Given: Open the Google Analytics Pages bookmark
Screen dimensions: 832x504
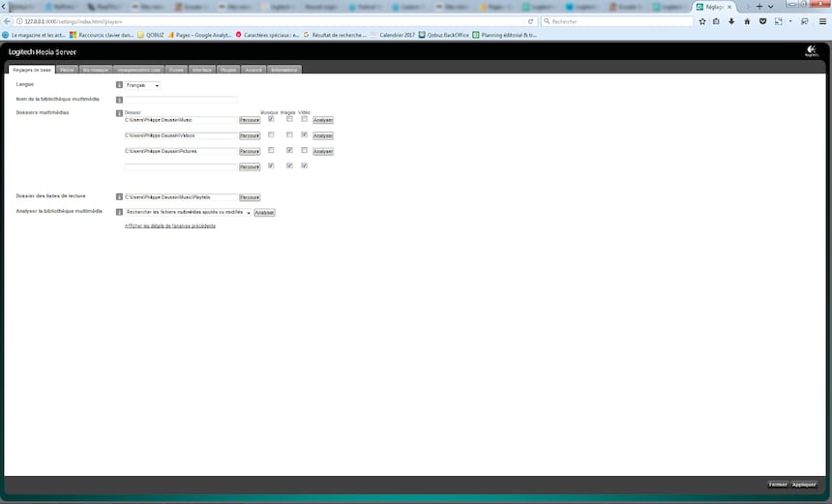Looking at the screenshot, I should click(199, 35).
